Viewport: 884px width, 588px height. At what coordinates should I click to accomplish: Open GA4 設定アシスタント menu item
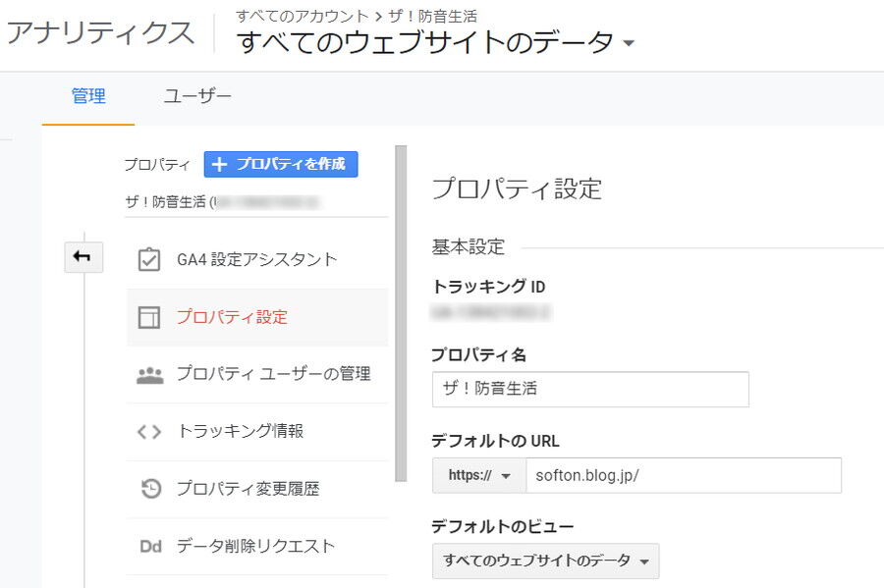click(x=257, y=260)
